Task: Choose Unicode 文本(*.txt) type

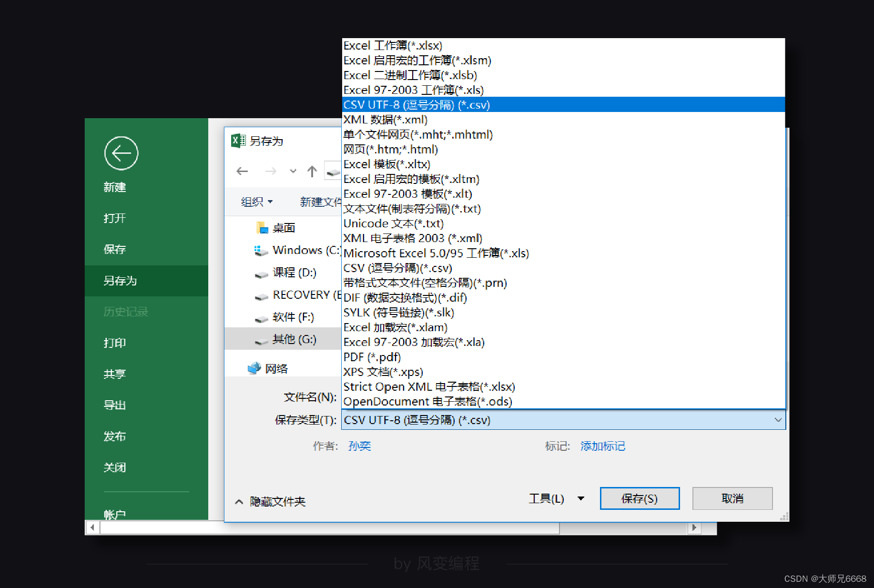Action: click(563, 223)
